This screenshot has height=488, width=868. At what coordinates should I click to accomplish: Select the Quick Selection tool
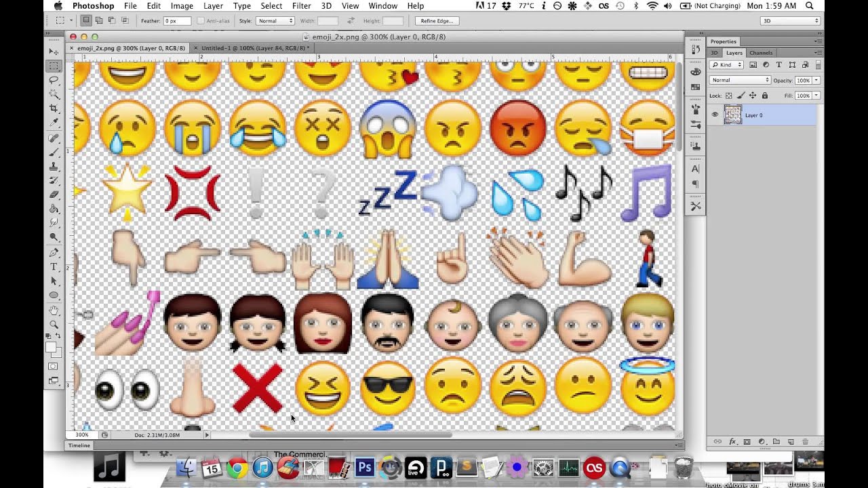pos(54,94)
